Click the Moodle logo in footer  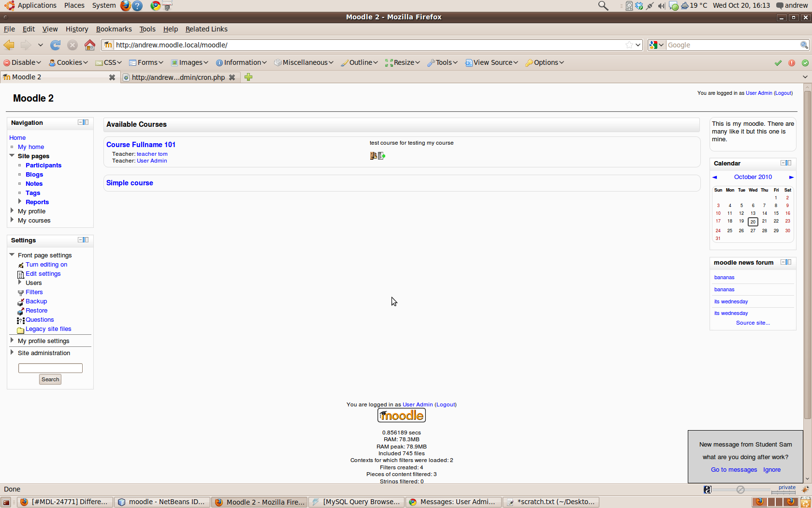402,416
